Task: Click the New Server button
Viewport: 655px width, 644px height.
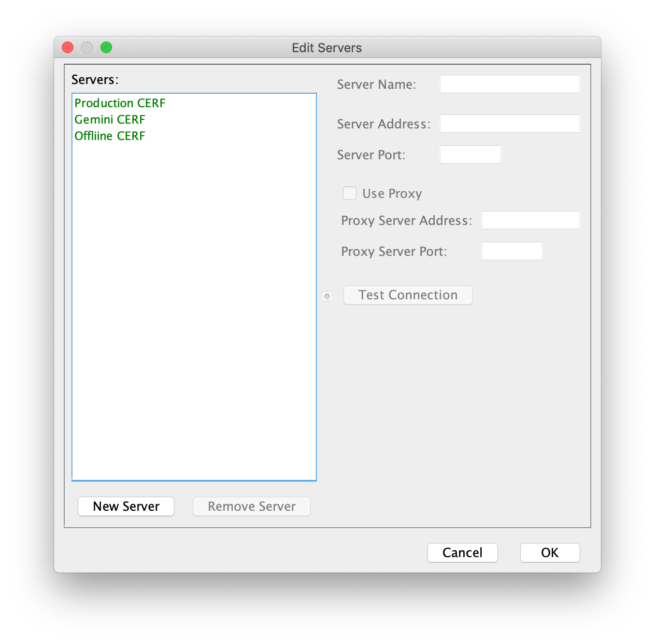Action: pyautogui.click(x=126, y=506)
